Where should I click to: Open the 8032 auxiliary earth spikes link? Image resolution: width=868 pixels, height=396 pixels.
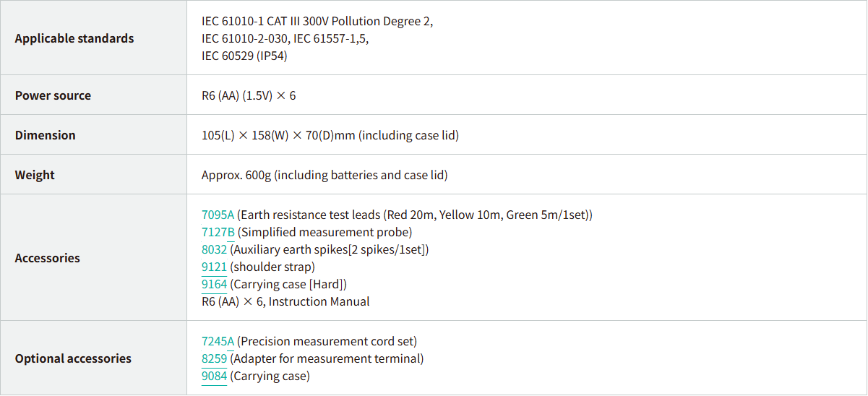click(214, 249)
